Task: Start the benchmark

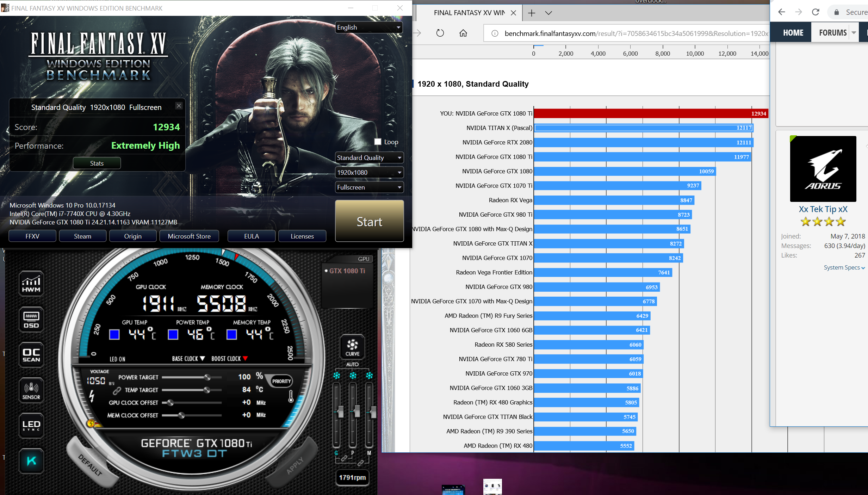Action: click(x=369, y=221)
